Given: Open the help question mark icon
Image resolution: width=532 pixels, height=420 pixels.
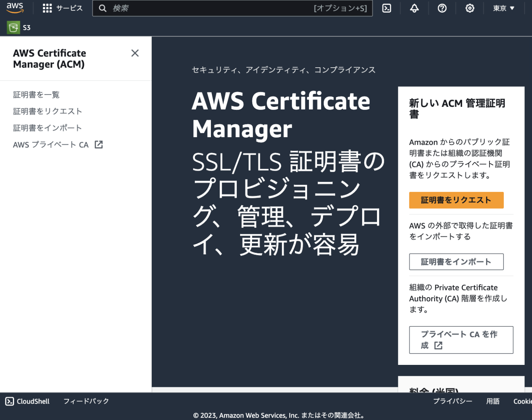Looking at the screenshot, I should [x=442, y=8].
